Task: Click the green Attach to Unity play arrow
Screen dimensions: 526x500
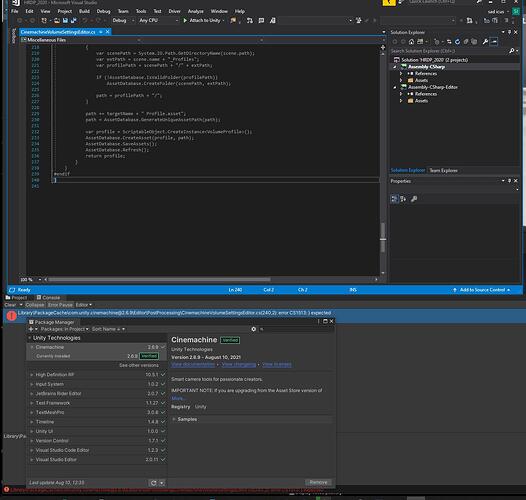Action: [x=185, y=20]
